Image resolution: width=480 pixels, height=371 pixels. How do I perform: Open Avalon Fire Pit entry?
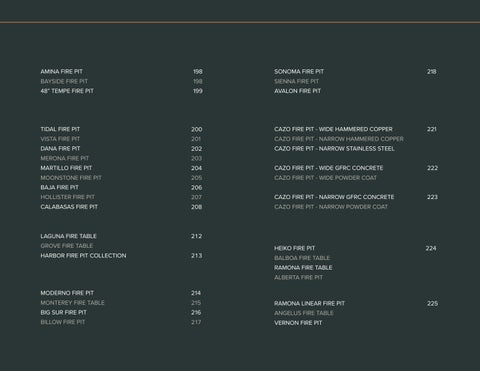click(297, 91)
